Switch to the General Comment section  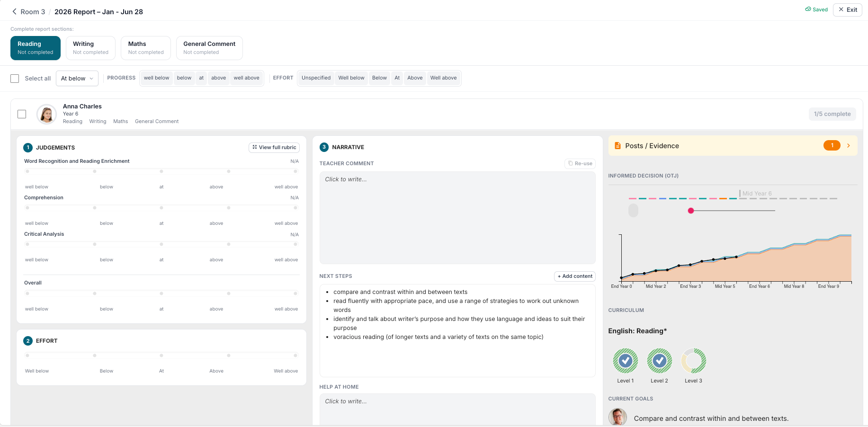[209, 48]
